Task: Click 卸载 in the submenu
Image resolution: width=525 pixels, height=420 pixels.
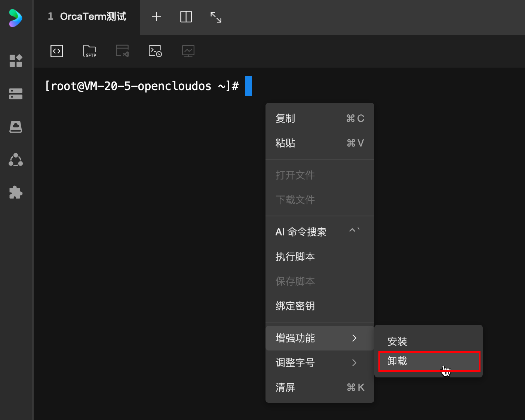Action: click(x=429, y=361)
